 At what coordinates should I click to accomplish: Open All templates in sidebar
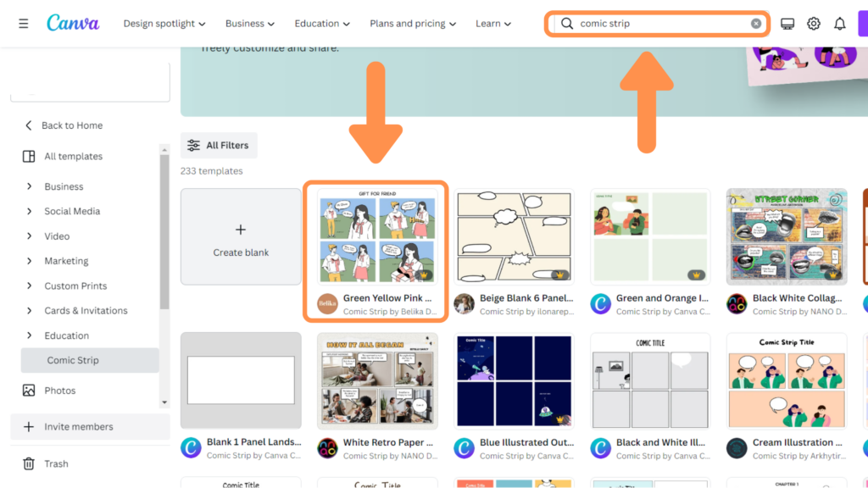point(73,157)
